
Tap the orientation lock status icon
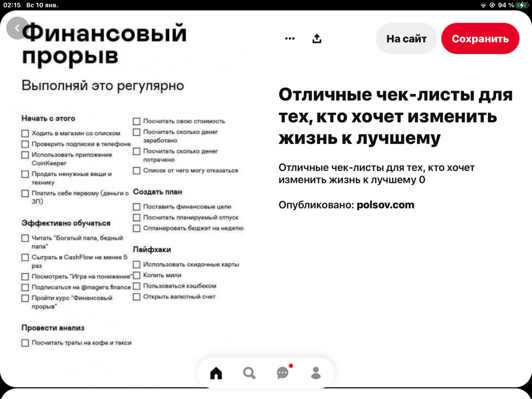(x=492, y=5)
